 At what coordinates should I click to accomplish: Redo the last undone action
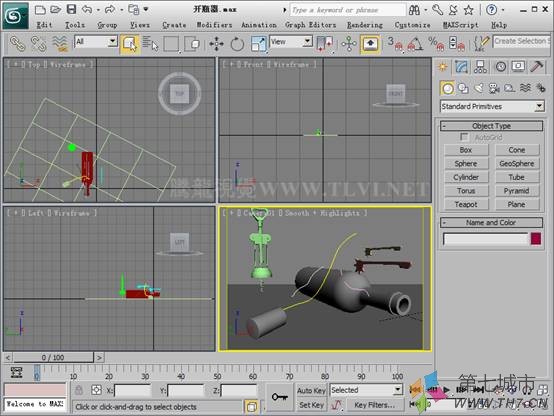coord(110,10)
